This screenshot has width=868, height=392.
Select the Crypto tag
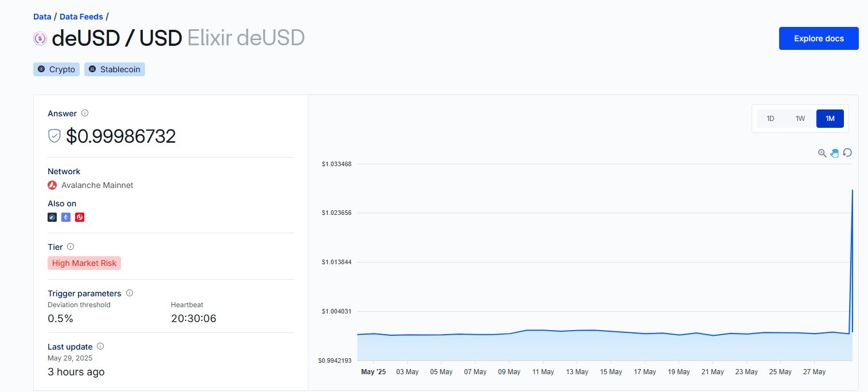tap(56, 69)
